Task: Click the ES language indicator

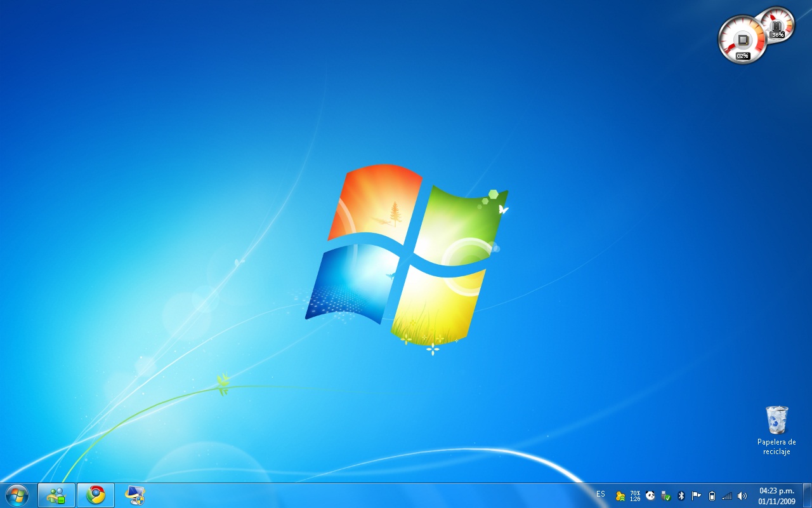Action: tap(601, 494)
